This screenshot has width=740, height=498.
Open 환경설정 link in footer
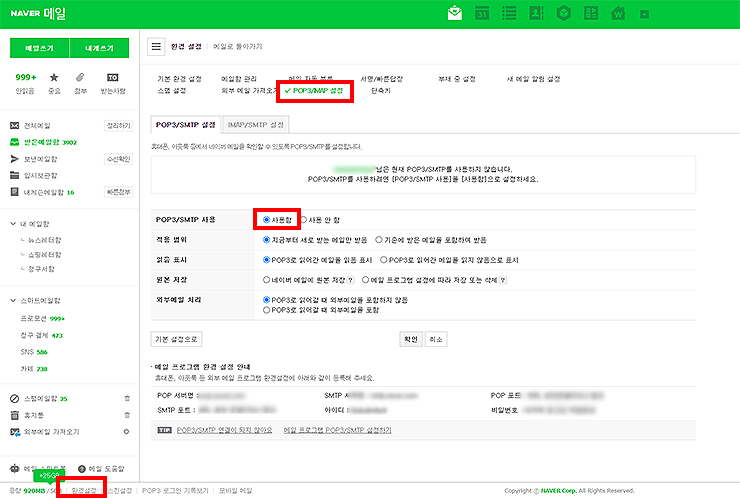[84, 491]
